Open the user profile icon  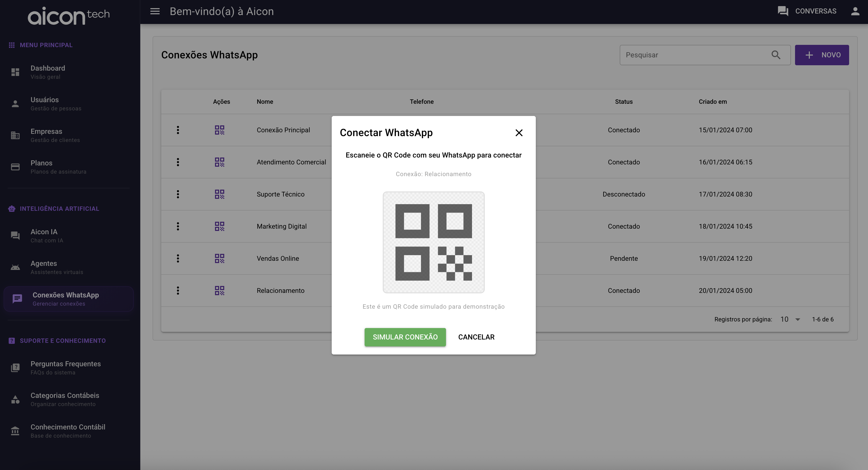855,11
